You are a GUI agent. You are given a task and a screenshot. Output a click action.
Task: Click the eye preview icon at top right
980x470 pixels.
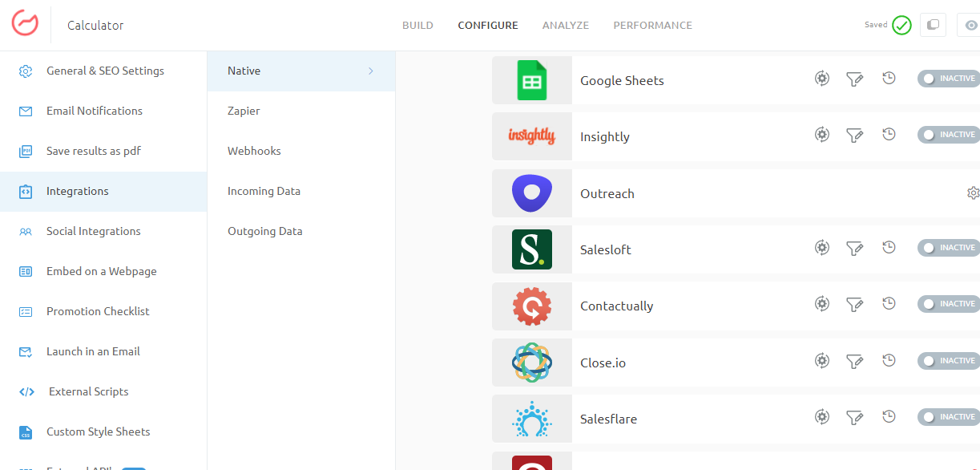pos(970,25)
